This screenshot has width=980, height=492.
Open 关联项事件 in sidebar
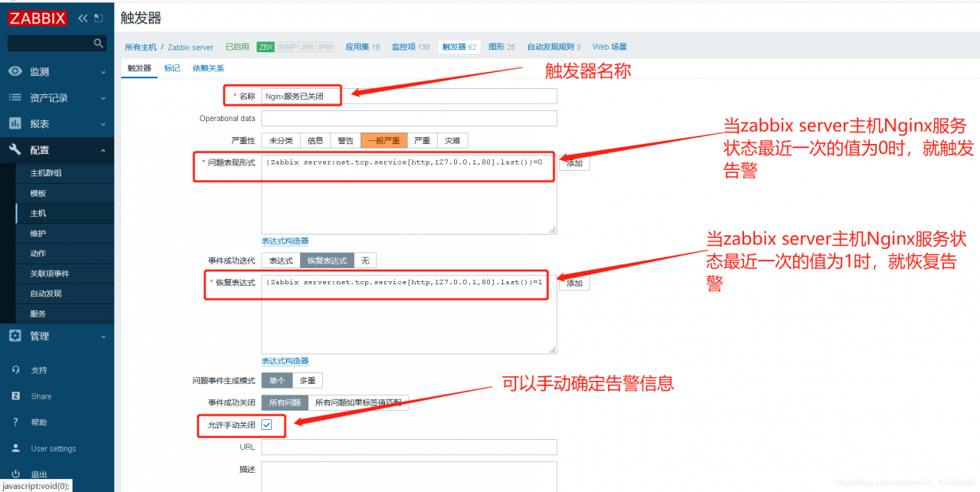click(x=51, y=274)
